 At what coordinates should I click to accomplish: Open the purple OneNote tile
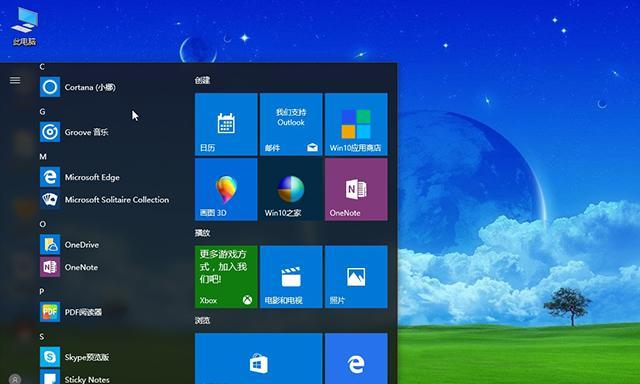(x=356, y=189)
